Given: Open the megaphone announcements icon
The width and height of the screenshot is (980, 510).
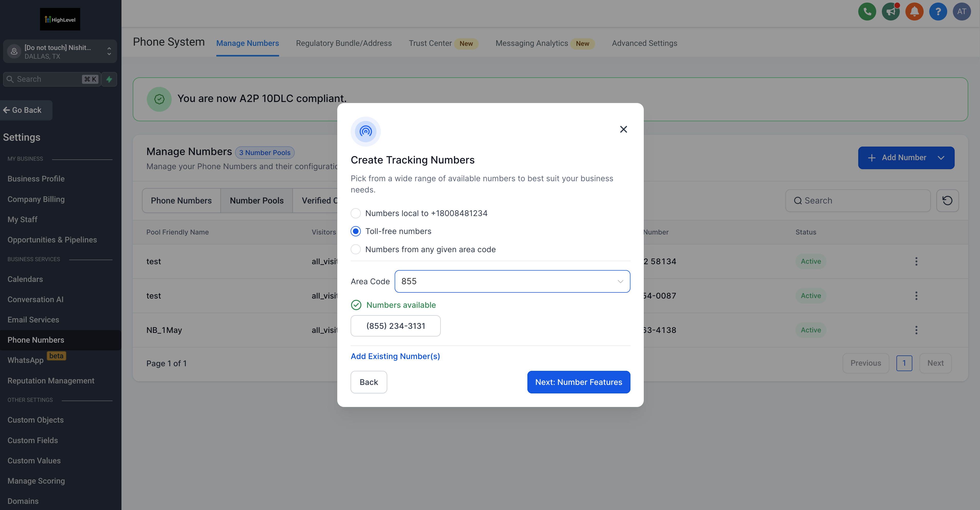Looking at the screenshot, I should coord(891,12).
